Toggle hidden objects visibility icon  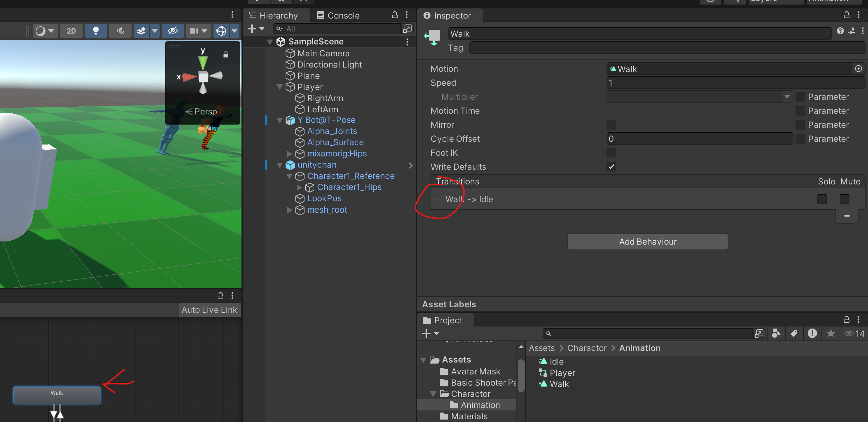[x=173, y=31]
